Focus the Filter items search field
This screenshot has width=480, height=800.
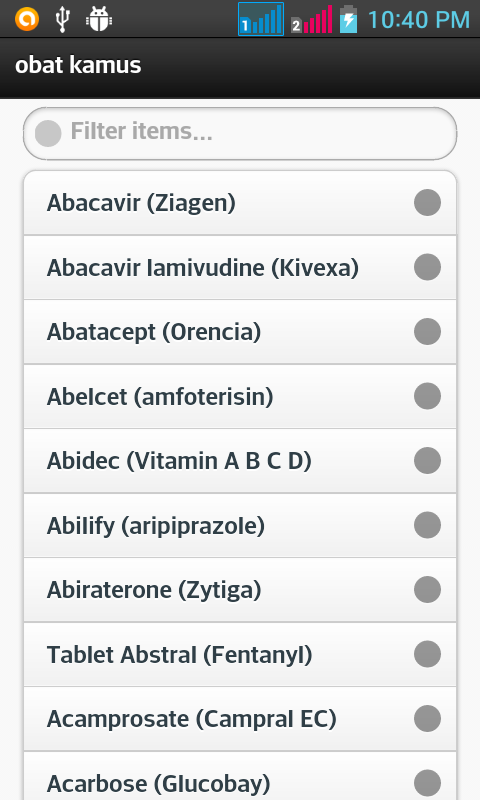pyautogui.click(x=240, y=133)
